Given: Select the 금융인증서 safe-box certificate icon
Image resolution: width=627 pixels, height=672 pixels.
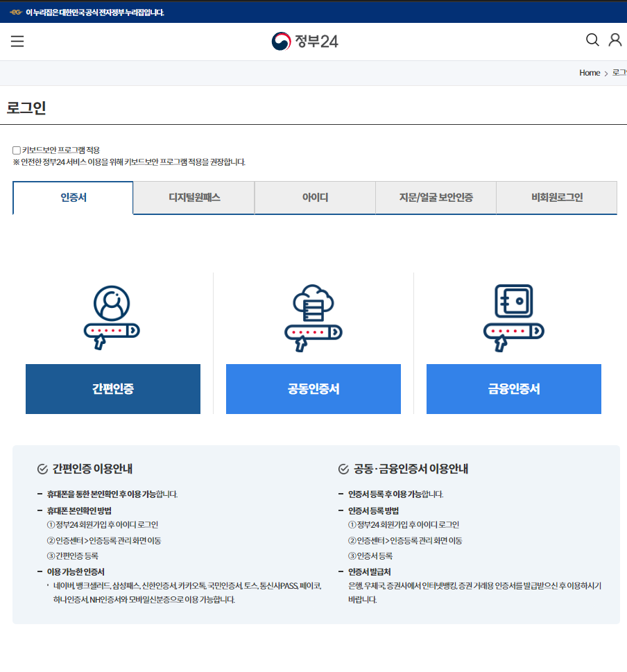Looking at the screenshot, I should (x=513, y=317).
